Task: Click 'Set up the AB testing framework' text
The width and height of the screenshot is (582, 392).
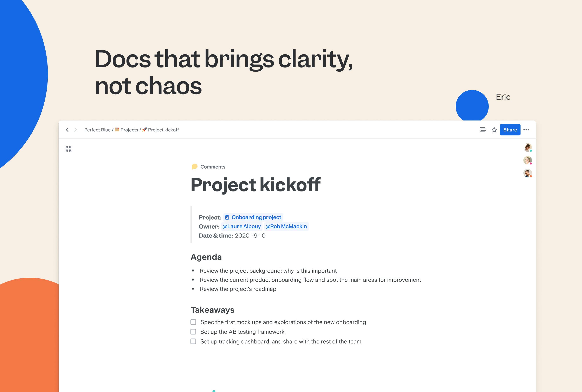Action: (x=242, y=332)
